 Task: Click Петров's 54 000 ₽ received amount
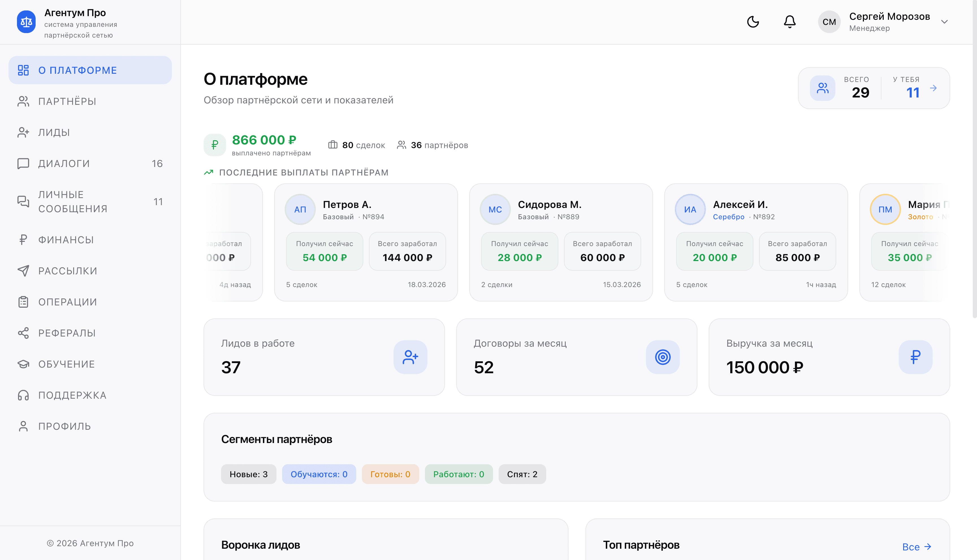pyautogui.click(x=325, y=257)
